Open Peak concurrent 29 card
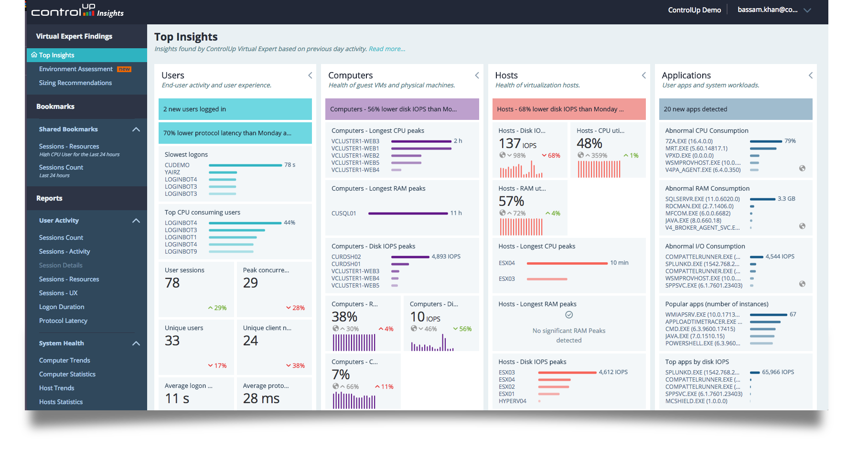The image size is (868, 449). coord(274,289)
